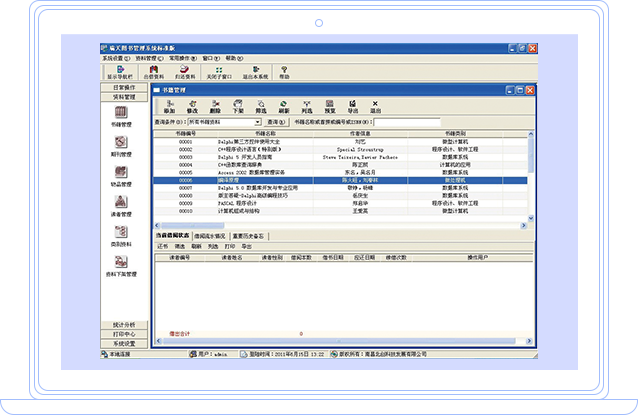
Task: Expand the 日常操作 sidebar section
Action: click(124, 87)
